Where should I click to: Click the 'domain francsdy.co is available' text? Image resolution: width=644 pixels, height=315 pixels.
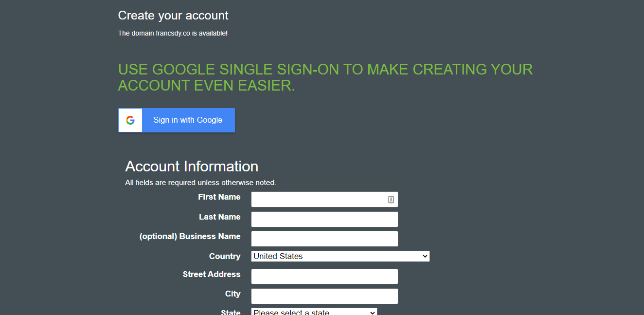click(x=173, y=34)
